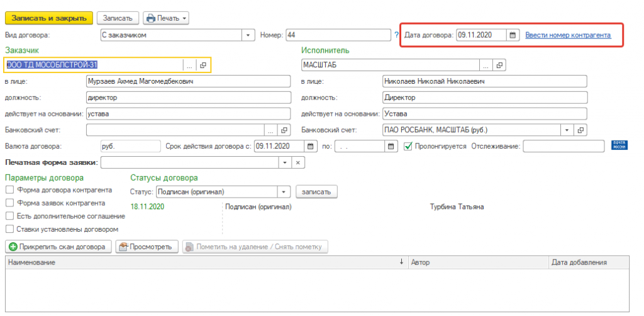Click executor действует на основании field Устава
The image size is (644, 316).
[485, 114]
